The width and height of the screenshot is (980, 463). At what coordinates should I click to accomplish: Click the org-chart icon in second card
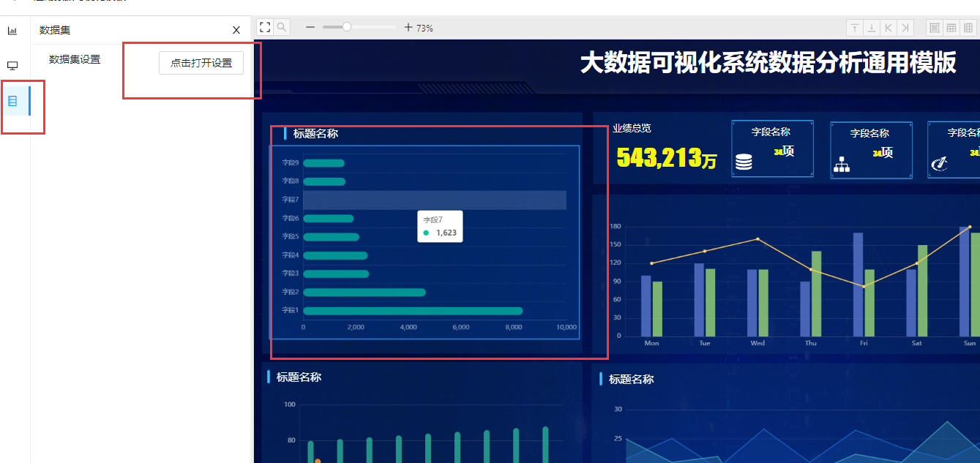click(x=842, y=165)
